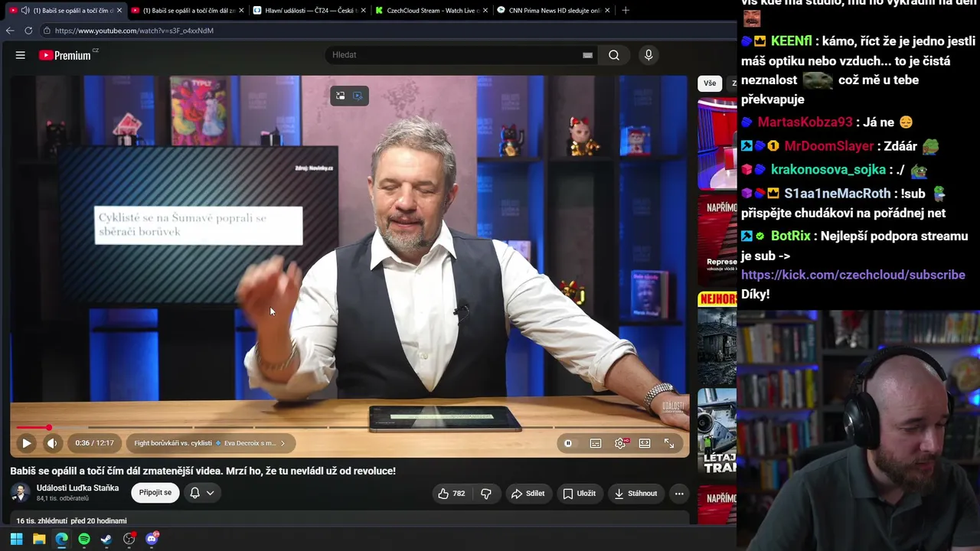Switch to the Hlavní události ČT24 tab

(x=309, y=11)
